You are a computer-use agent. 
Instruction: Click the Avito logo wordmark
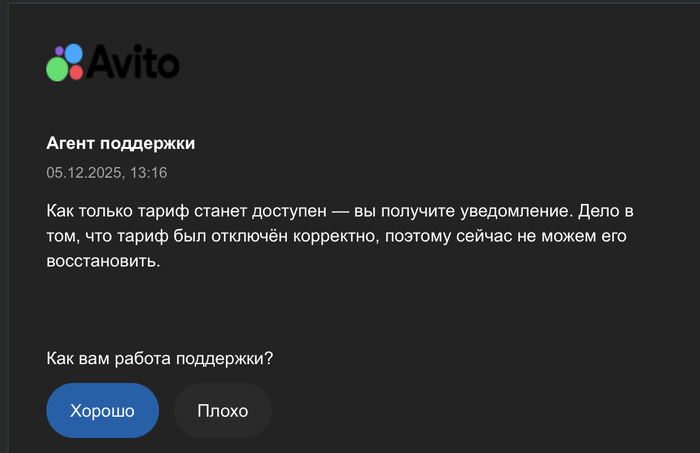(x=132, y=61)
